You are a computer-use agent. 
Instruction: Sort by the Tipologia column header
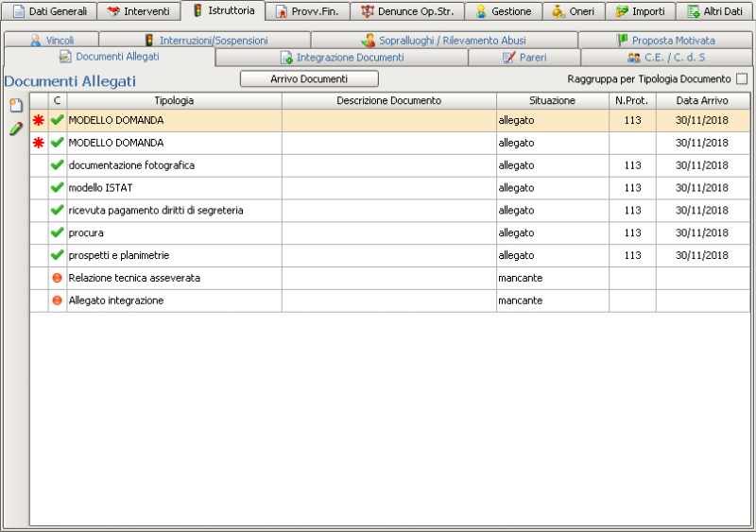coord(174,100)
